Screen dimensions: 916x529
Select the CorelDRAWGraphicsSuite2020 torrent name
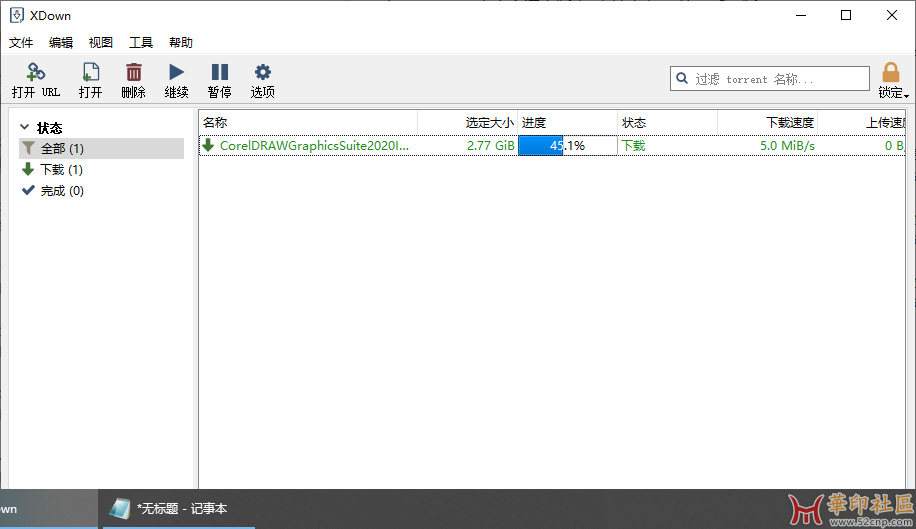(x=314, y=145)
